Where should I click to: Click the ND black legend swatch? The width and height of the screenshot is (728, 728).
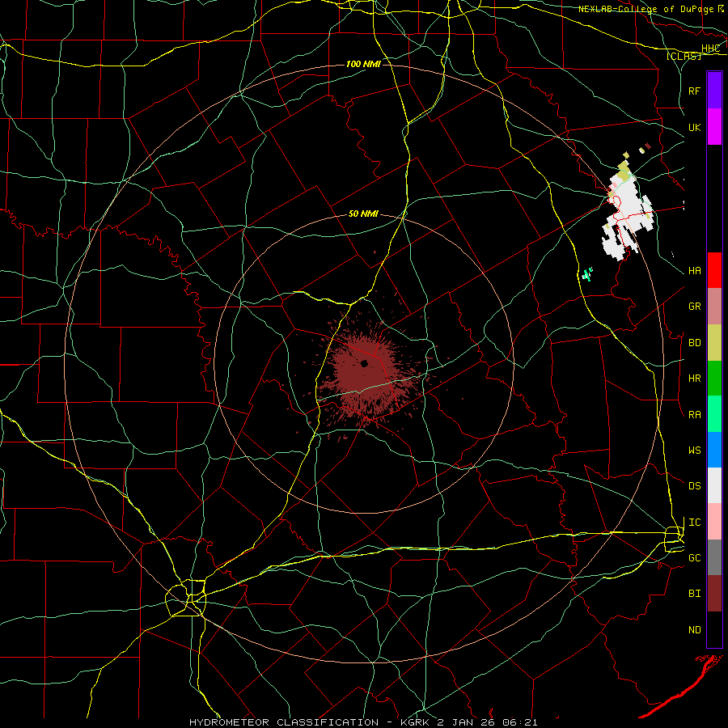tap(714, 629)
